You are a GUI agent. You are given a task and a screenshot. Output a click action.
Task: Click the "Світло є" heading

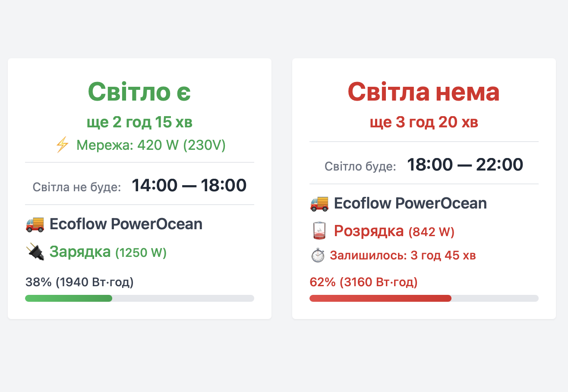click(x=139, y=92)
